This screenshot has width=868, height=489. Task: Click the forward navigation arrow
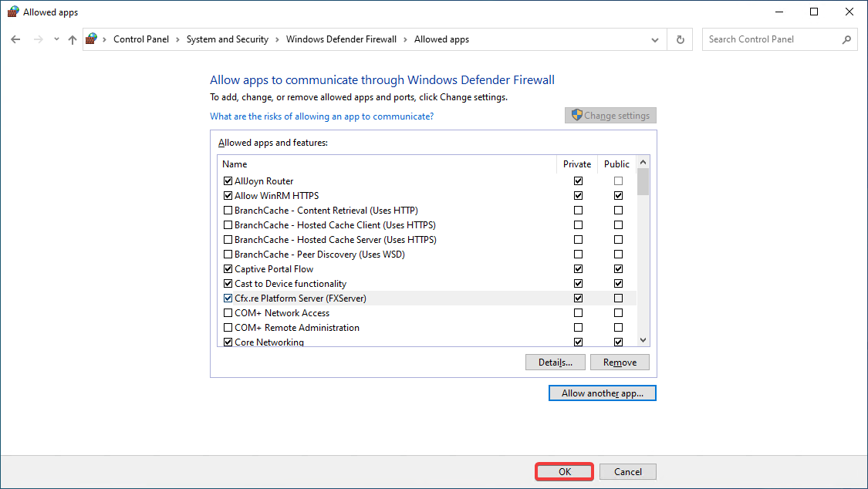[39, 39]
